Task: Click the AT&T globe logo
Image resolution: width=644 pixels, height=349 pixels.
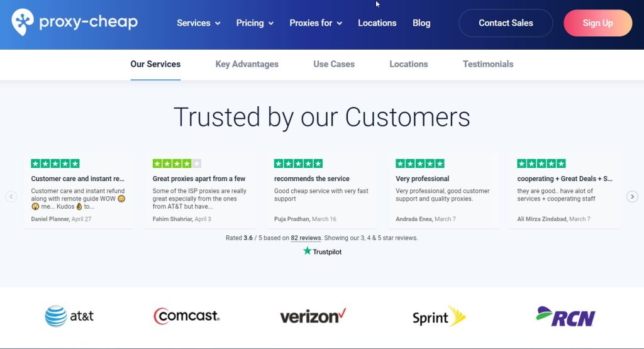Action: tap(56, 316)
